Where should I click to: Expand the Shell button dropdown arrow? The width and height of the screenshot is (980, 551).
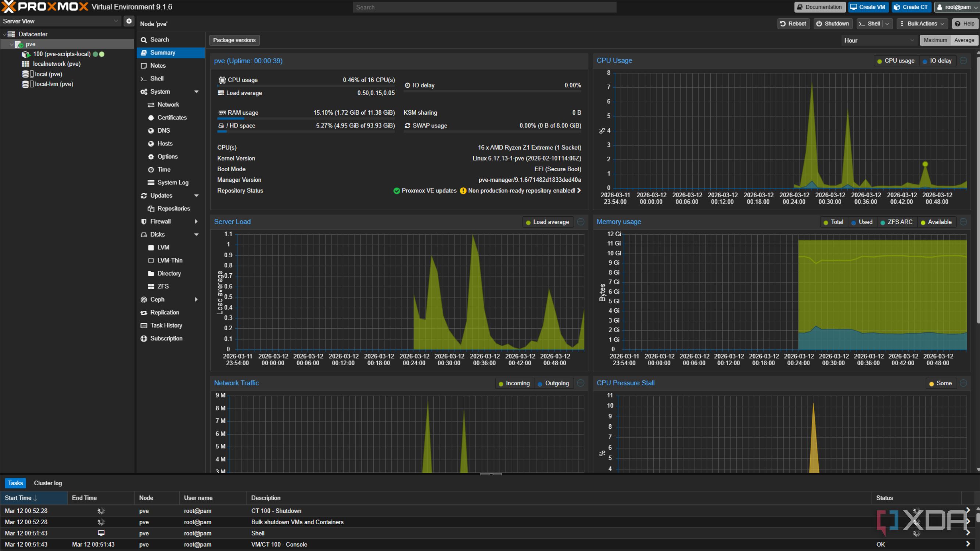tap(887, 24)
